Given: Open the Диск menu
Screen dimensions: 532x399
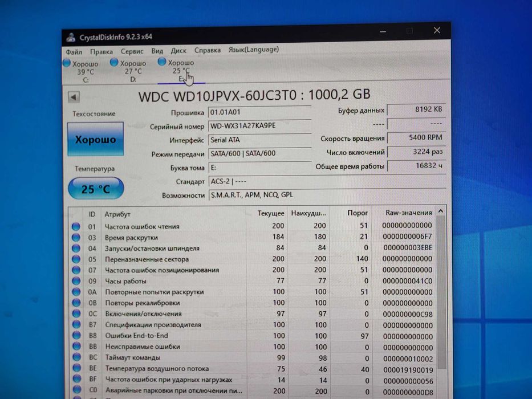Looking at the screenshot, I should pos(178,51).
